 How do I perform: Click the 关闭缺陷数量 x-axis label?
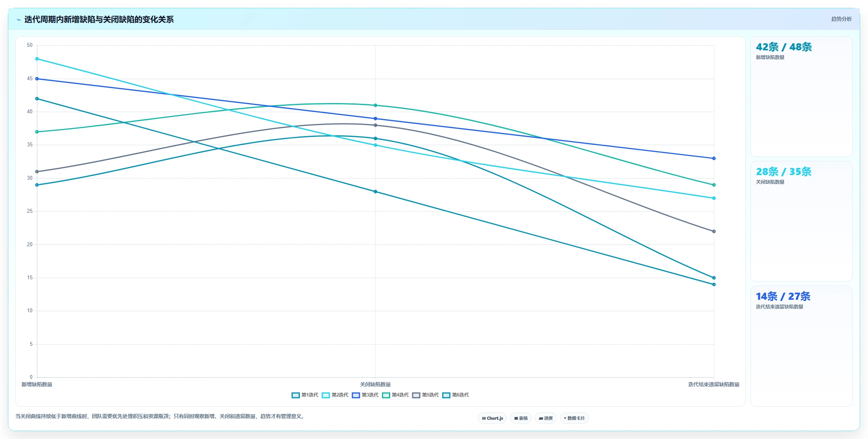click(375, 385)
